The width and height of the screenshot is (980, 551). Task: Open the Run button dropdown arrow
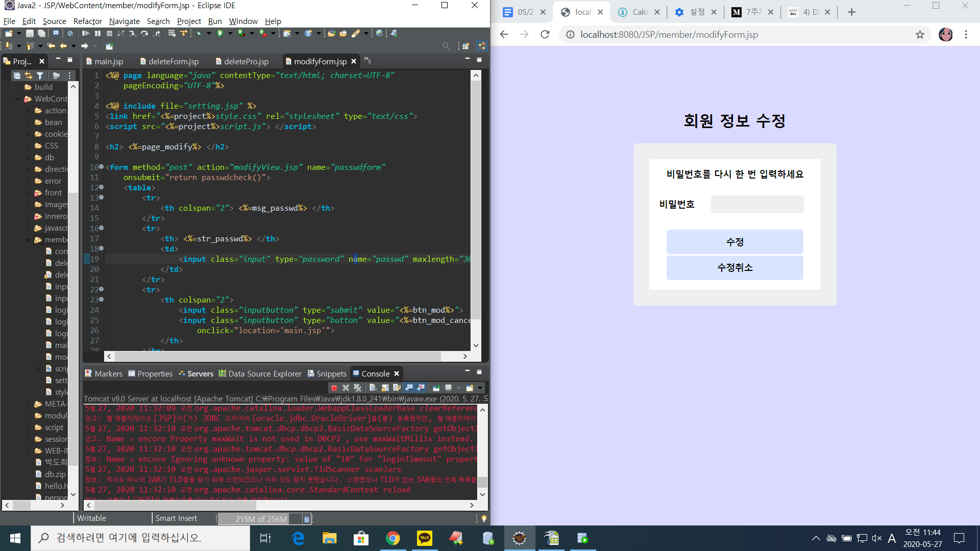pyautogui.click(x=230, y=33)
